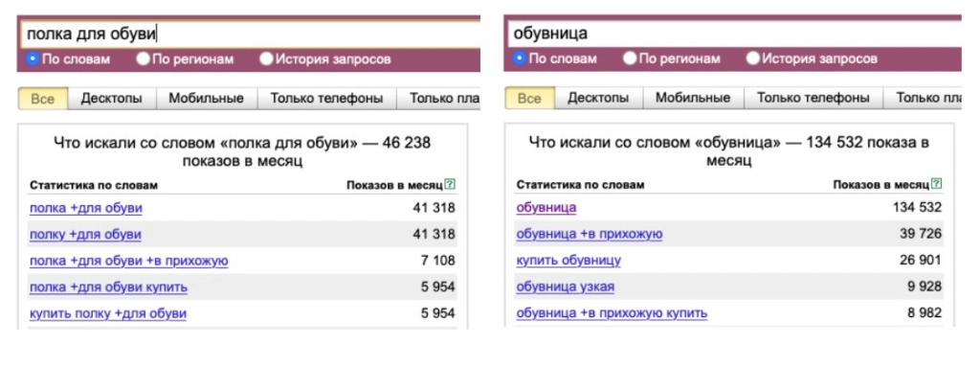980x368 pixels.
Task: Click value '39 726' in right table
Action: [x=921, y=234]
